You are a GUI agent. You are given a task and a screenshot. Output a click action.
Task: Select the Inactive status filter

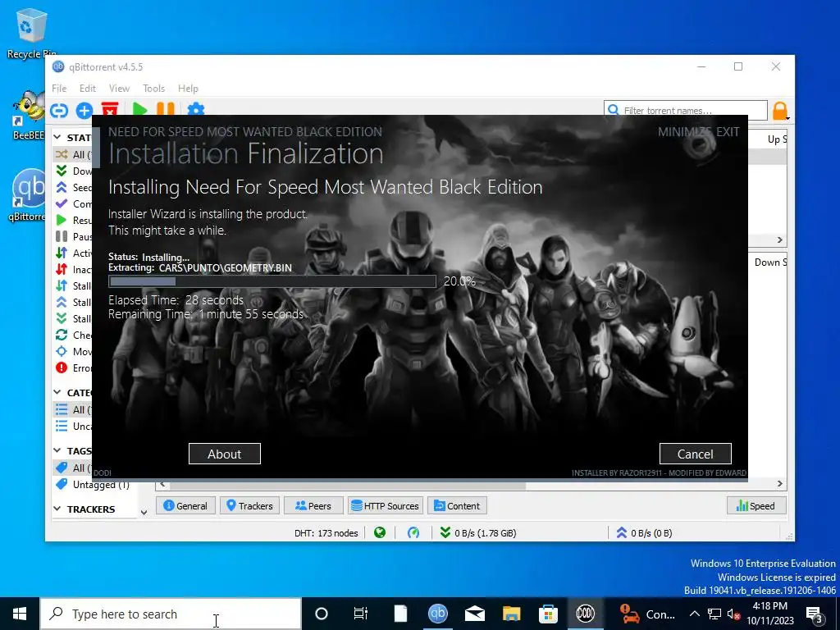click(73, 269)
